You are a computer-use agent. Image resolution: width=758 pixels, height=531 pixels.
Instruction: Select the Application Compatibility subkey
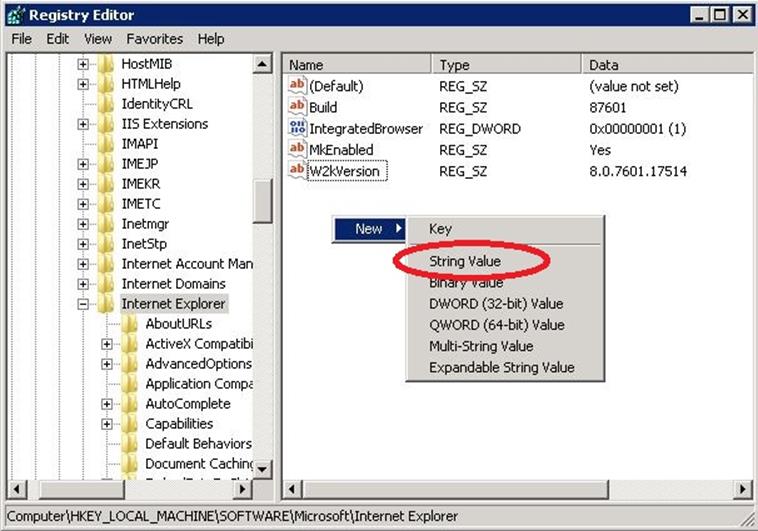click(x=199, y=384)
